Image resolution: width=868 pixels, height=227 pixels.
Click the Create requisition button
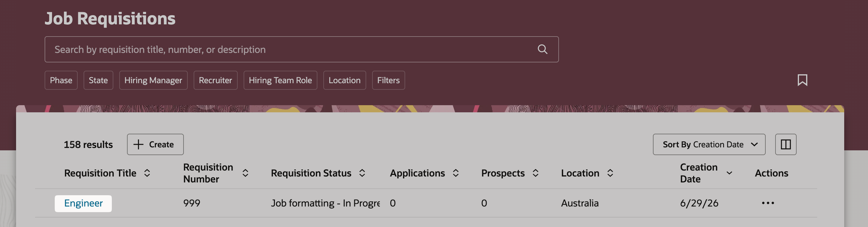155,144
